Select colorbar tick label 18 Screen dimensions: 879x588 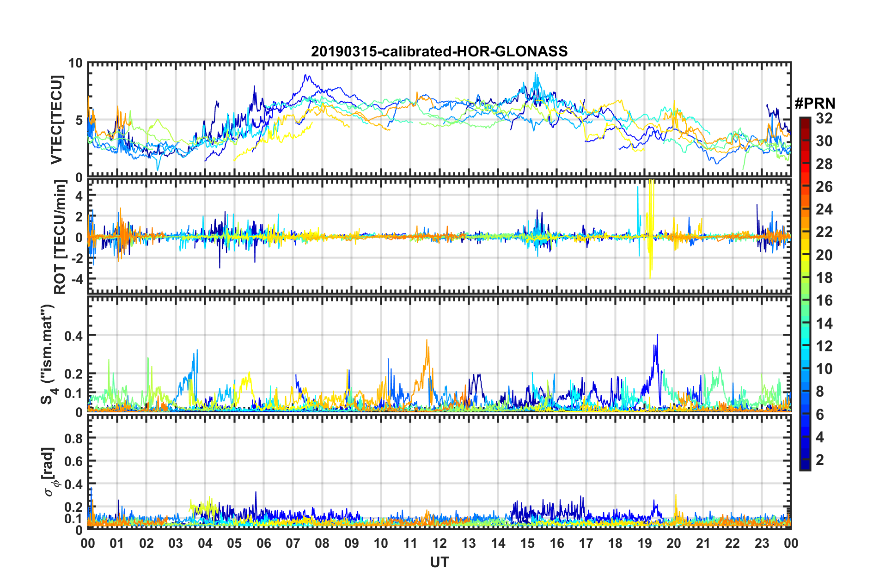point(824,278)
